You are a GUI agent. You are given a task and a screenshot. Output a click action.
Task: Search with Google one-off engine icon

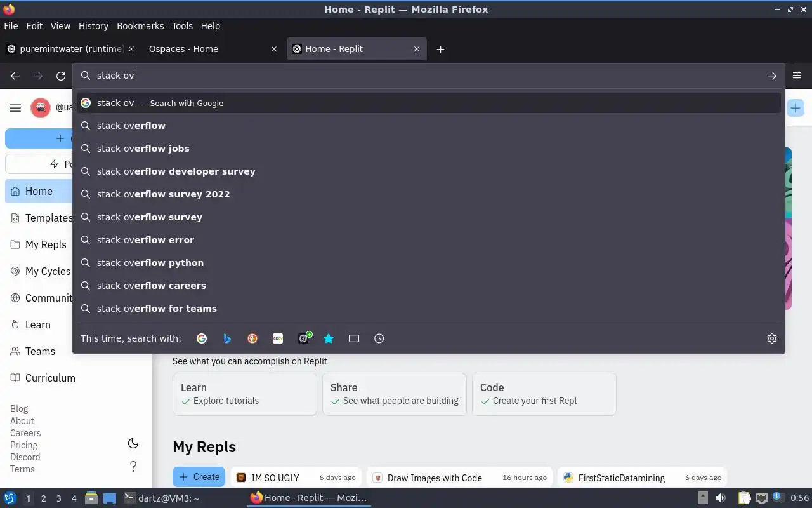point(202,338)
